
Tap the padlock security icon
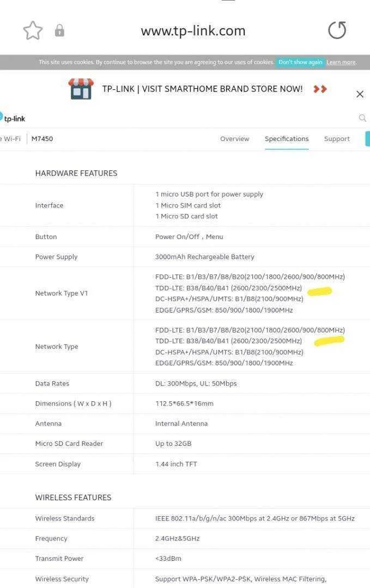[59, 30]
